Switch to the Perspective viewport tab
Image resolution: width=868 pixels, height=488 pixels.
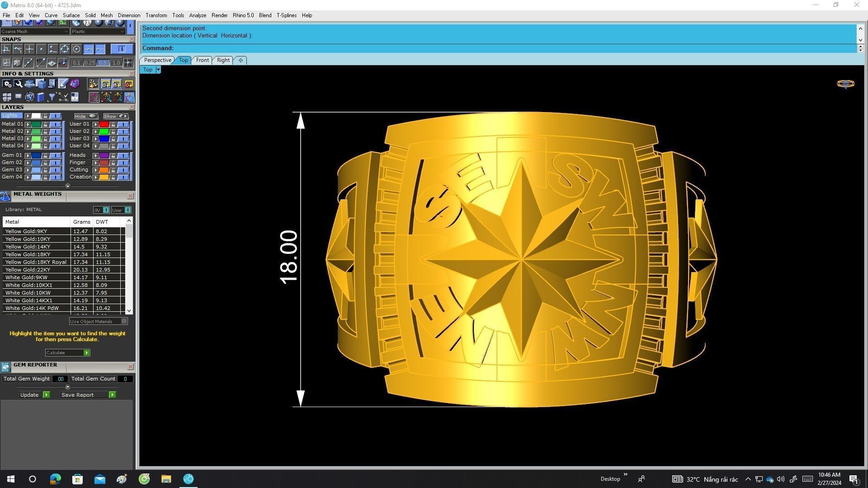tap(157, 60)
